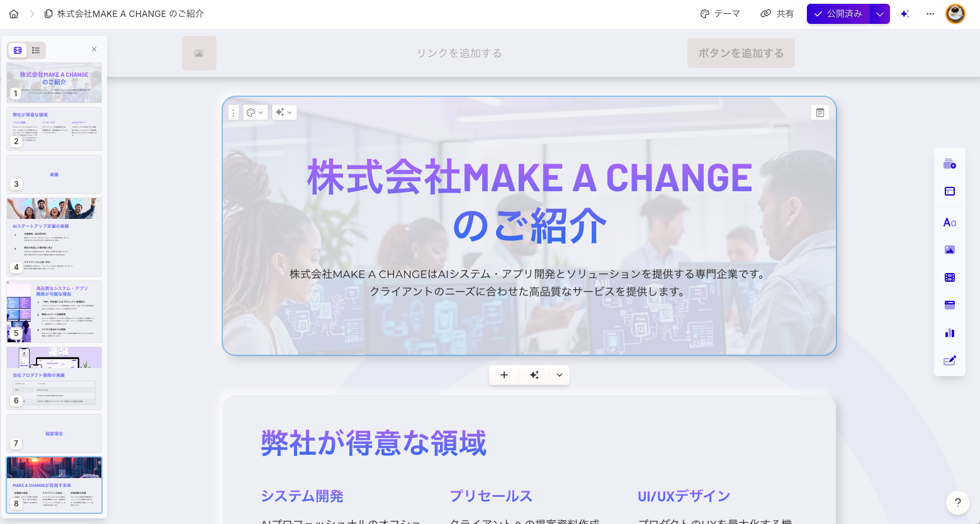Open the card notes icon on the title card

pyautogui.click(x=819, y=112)
